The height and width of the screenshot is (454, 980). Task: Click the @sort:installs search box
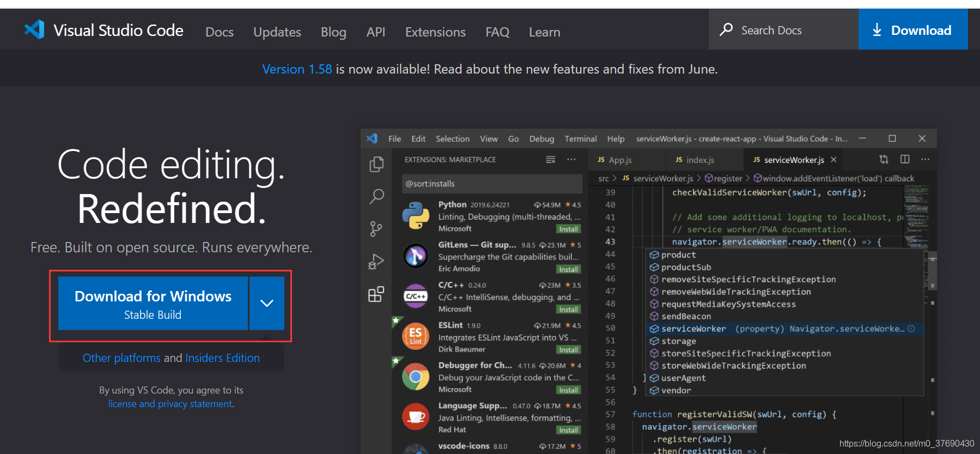(x=492, y=184)
